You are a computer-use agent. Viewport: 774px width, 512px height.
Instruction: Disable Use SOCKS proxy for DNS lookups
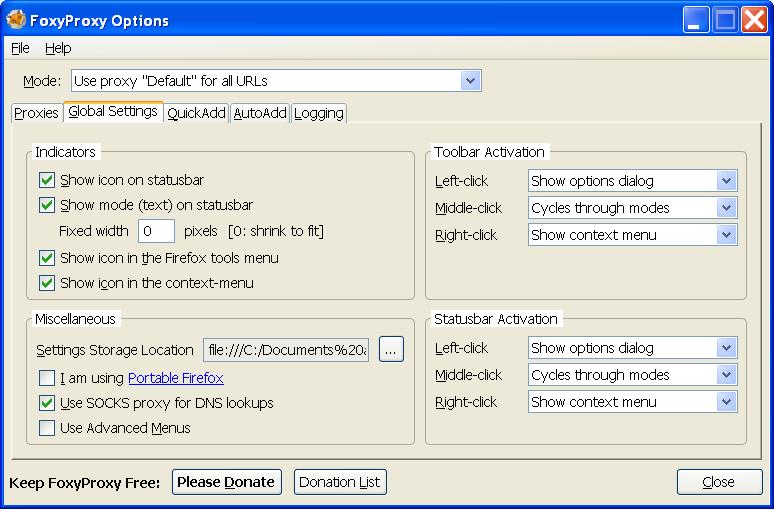pyautogui.click(x=47, y=403)
